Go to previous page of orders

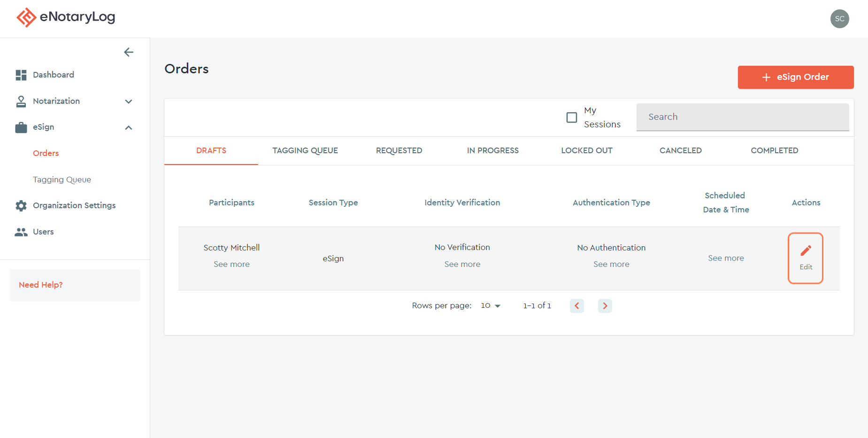[x=577, y=306]
